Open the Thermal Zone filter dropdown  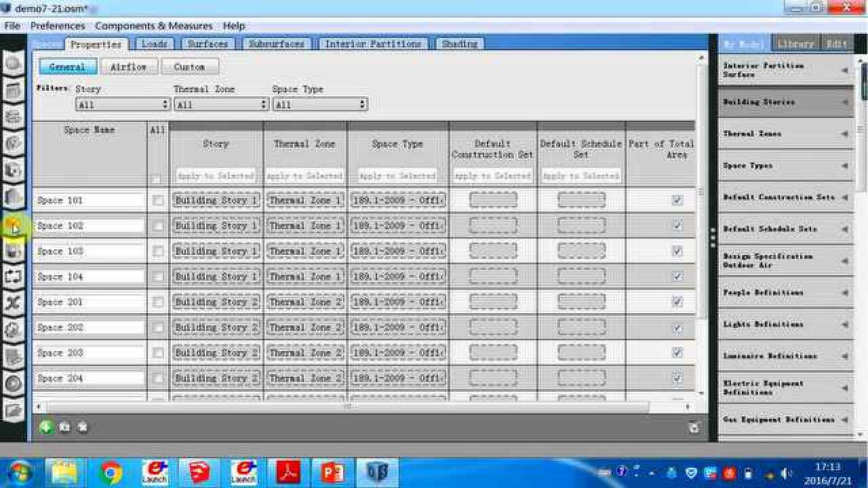(222, 104)
